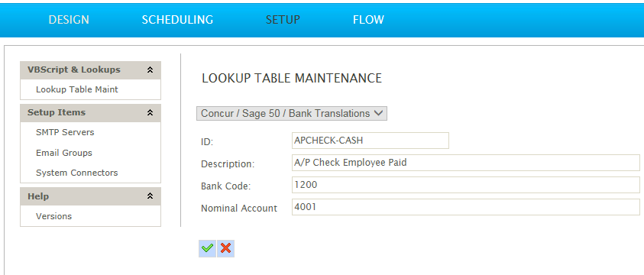Screen dimensions: 644x275
Task: Click the Bank Code field showing 1200
Action: (466, 185)
